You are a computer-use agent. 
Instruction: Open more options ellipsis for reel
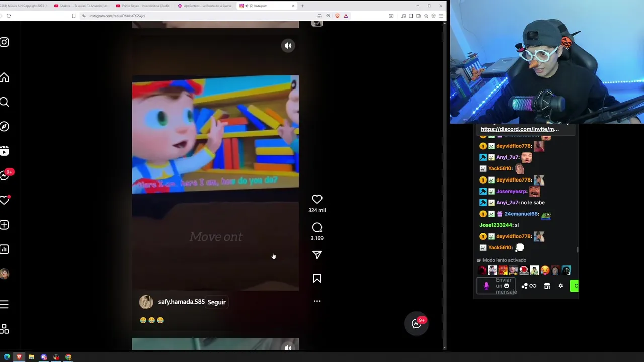(317, 301)
